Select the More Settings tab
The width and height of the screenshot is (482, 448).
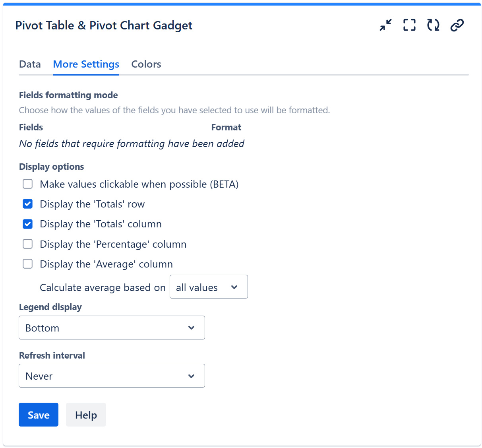point(86,64)
